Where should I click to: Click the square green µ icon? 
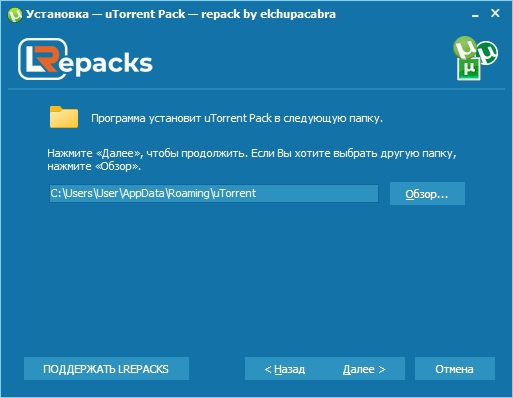pos(469,69)
